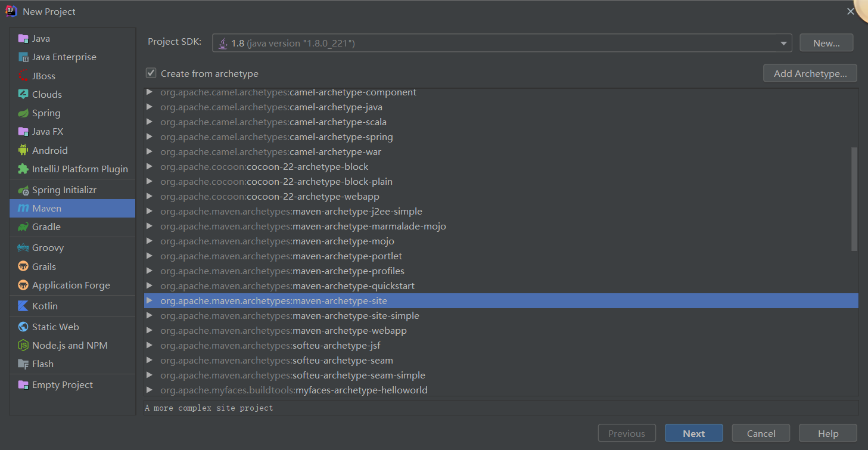Select Java Enterprise project type
868x450 pixels.
(73, 57)
